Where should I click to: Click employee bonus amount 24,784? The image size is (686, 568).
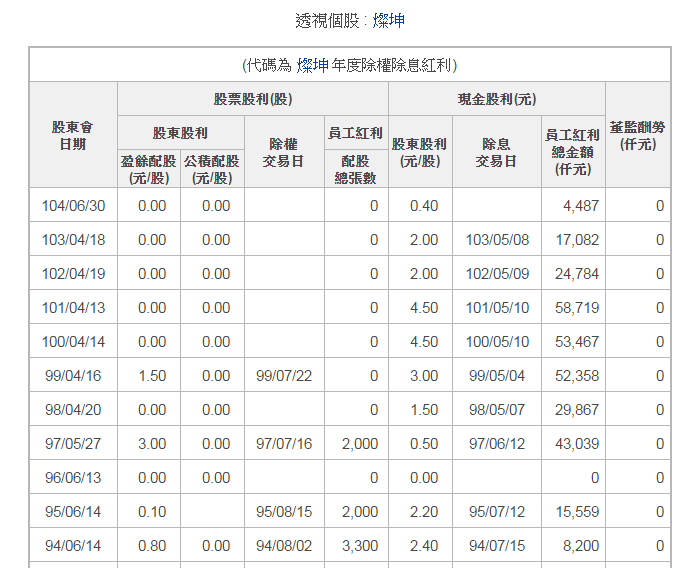577,274
